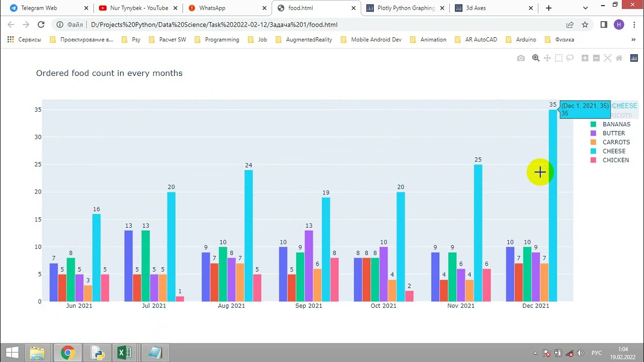Click the Dec 2021 cheese bar labeled 35
Screen dimensions: 644x362
coord(553,206)
